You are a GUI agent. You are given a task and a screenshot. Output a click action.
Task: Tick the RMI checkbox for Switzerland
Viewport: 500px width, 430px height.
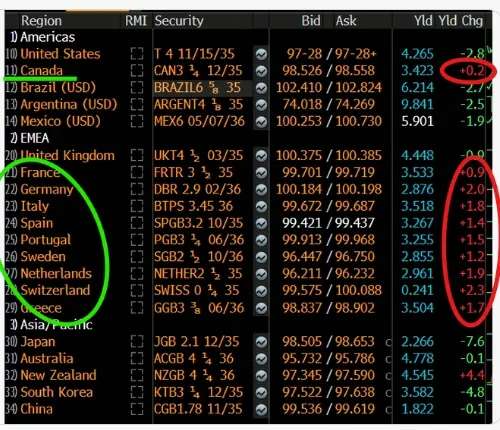click(137, 290)
